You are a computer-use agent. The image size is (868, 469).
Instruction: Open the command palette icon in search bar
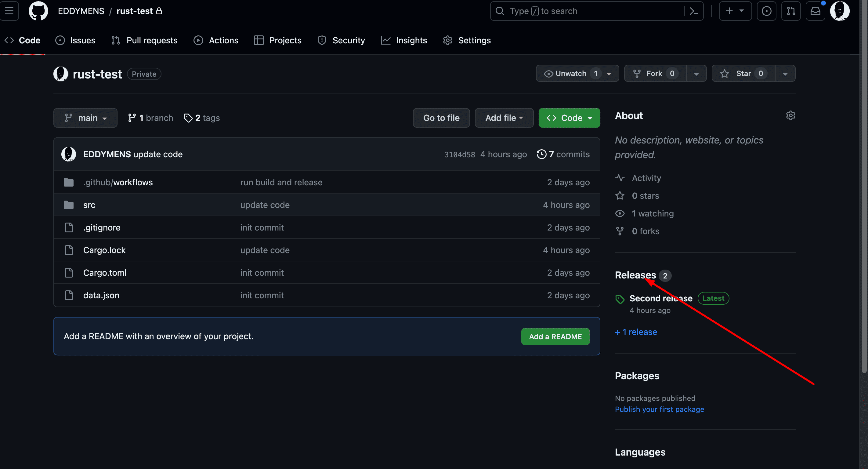(693, 11)
